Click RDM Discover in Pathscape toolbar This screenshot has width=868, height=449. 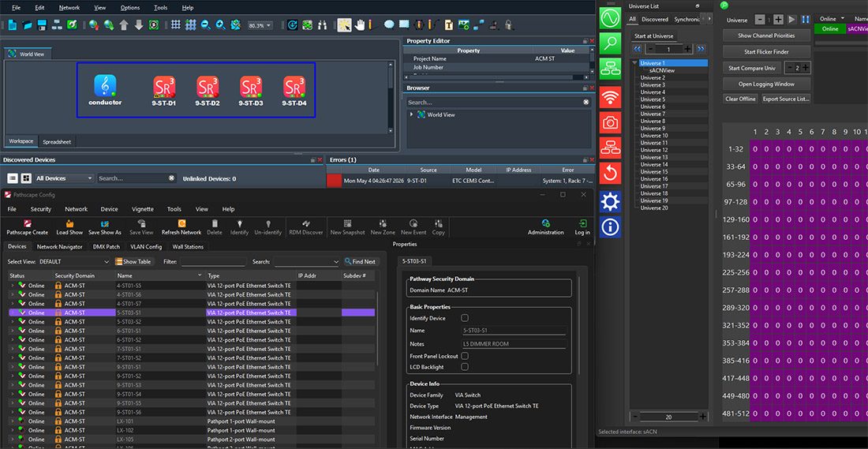(306, 227)
